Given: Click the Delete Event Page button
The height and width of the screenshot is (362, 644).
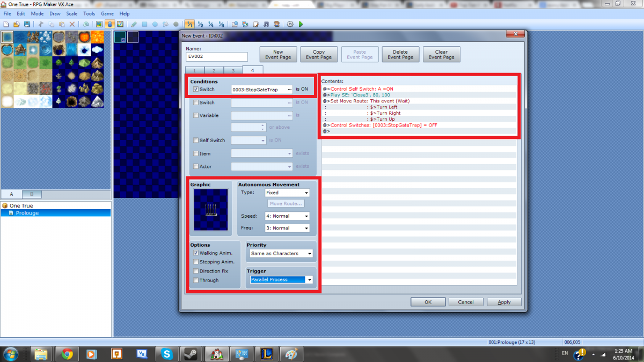Looking at the screenshot, I should click(x=400, y=55).
